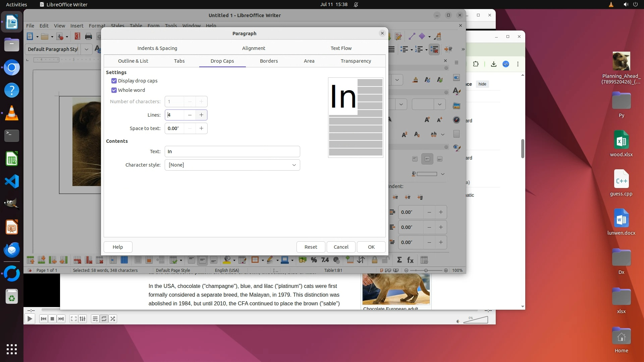Open the Default Paragraph Style dropdown arrow
This screenshot has height=362, width=644.
(x=87, y=49)
